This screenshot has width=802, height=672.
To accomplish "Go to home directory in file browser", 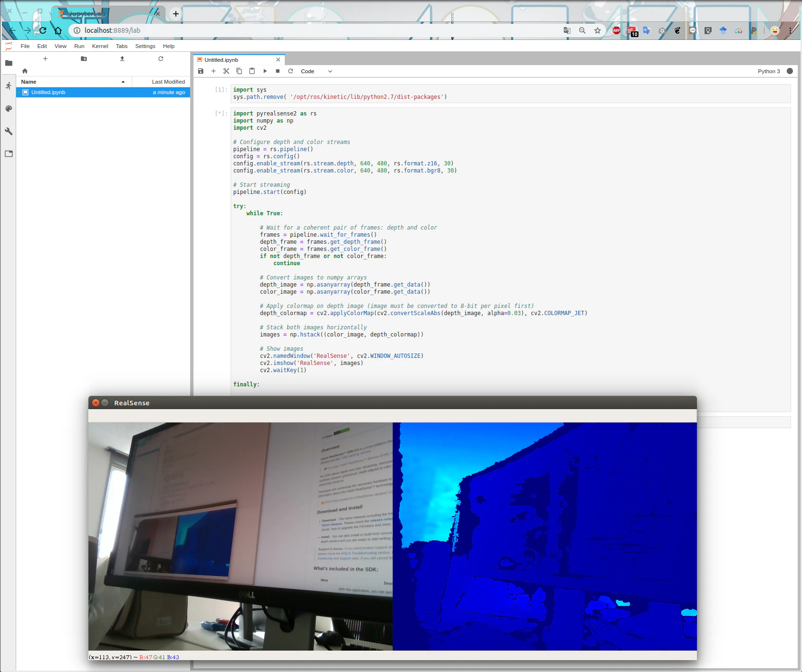I will (x=25, y=71).
